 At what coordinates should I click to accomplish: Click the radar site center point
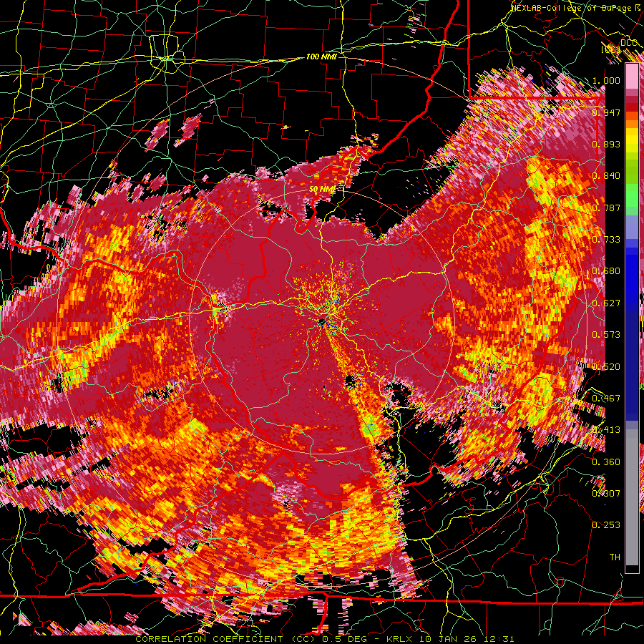[x=322, y=321]
